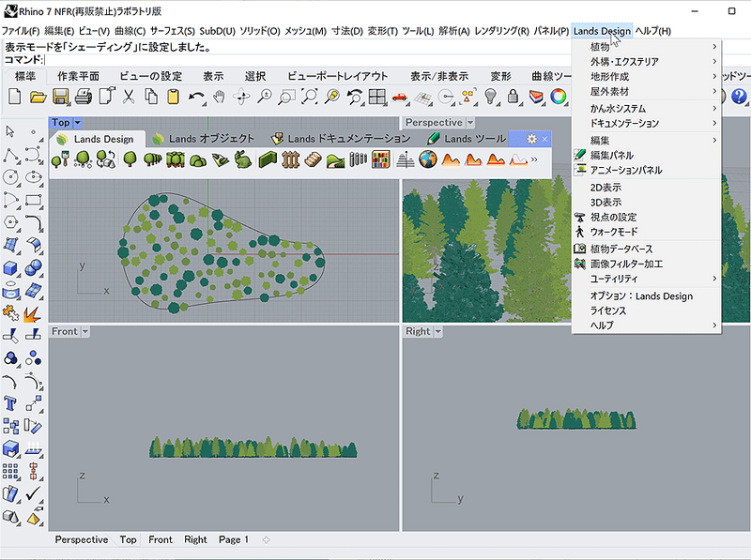
Task: Select the Text tool icon
Action: click(10, 403)
